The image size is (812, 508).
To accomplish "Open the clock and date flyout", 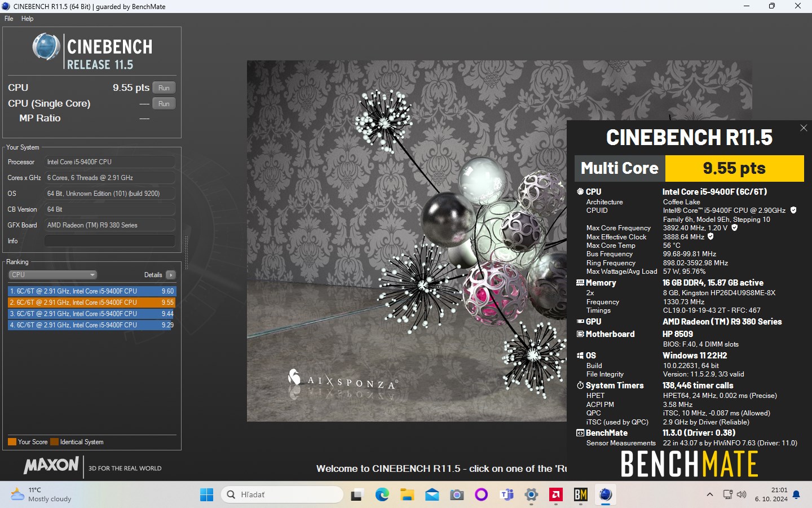I will 771,494.
